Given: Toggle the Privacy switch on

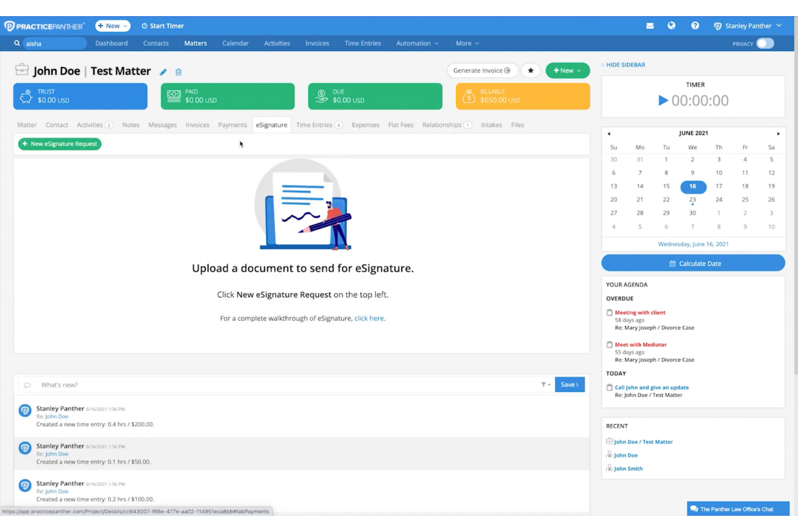Looking at the screenshot, I should 765,44.
